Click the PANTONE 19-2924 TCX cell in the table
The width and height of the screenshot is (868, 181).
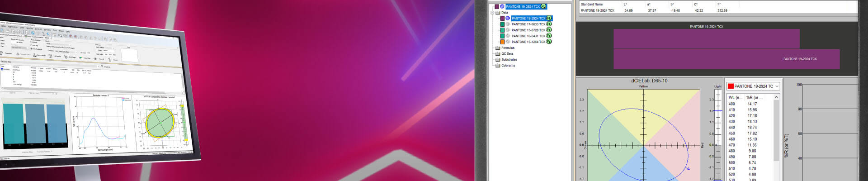[x=598, y=10]
